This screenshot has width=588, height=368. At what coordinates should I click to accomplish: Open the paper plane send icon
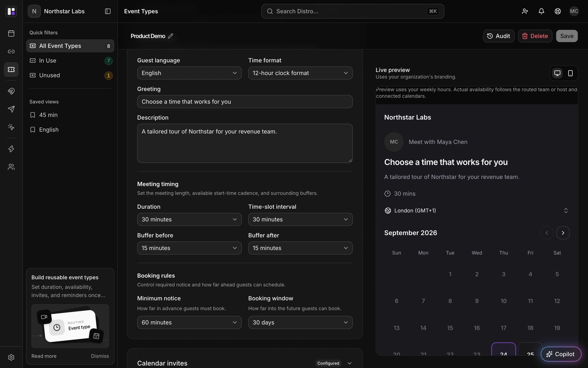(x=11, y=109)
